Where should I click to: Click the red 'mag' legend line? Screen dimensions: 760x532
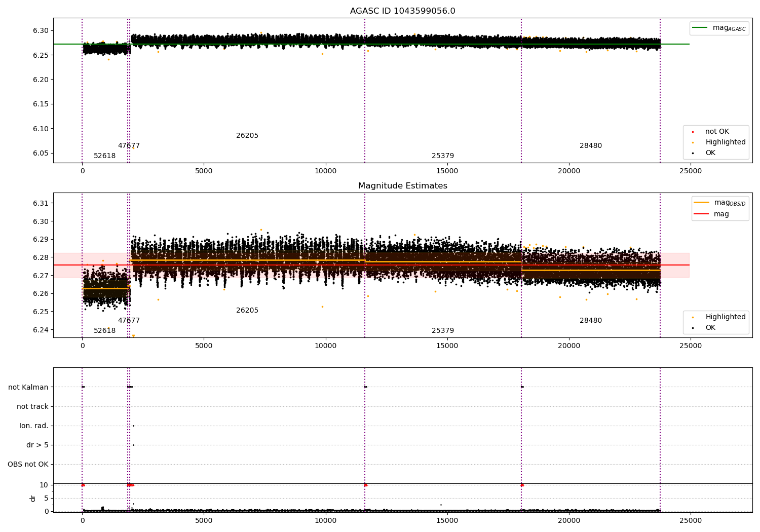(x=702, y=214)
